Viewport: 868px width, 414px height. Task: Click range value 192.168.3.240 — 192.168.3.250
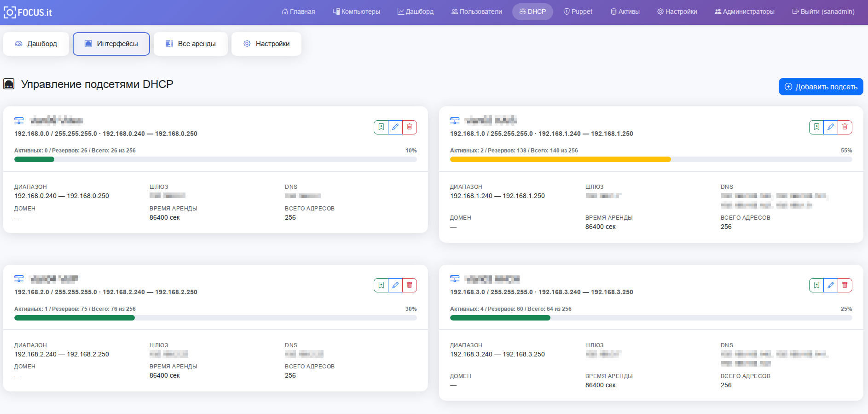[x=498, y=354]
